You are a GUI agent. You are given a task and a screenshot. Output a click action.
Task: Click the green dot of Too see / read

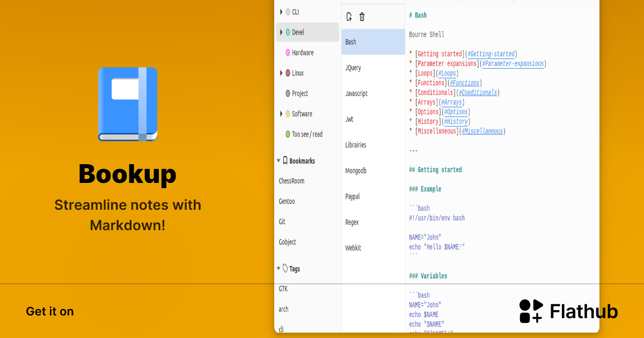pos(288,134)
